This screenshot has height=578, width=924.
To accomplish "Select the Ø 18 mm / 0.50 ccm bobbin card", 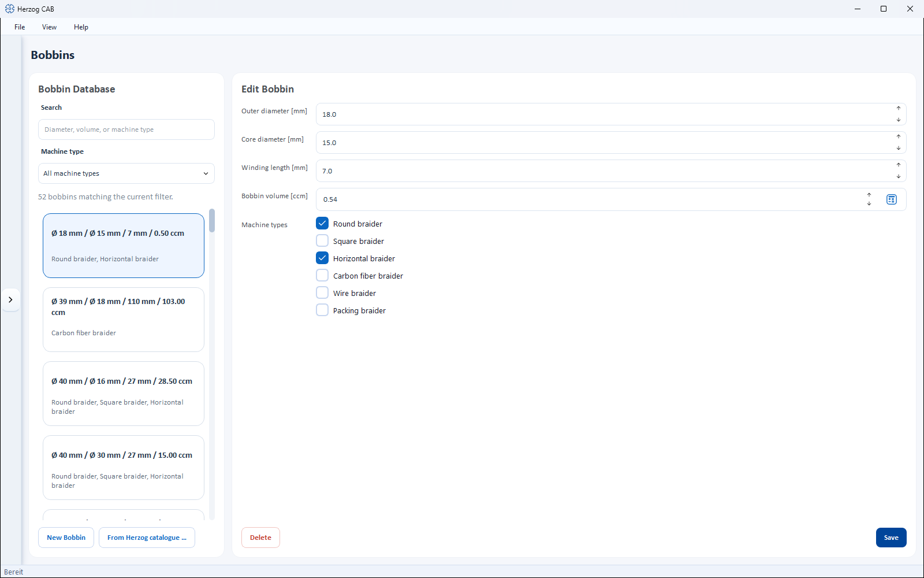I will pos(124,246).
